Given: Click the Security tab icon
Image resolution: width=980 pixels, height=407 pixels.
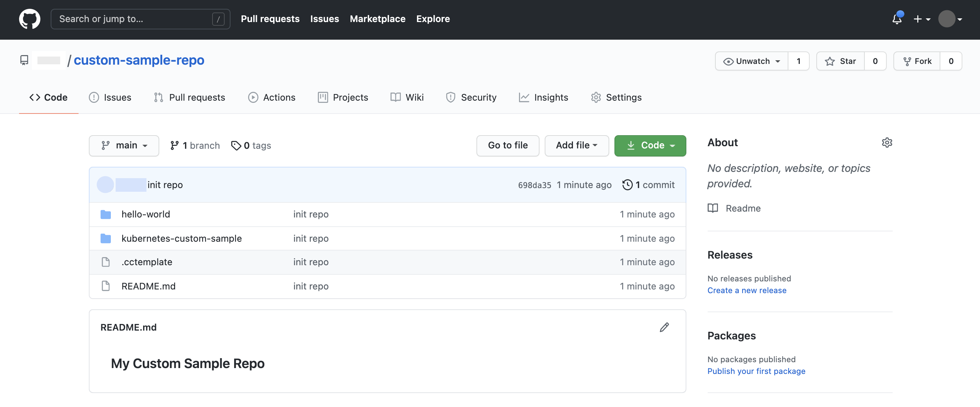Looking at the screenshot, I should [x=451, y=97].
